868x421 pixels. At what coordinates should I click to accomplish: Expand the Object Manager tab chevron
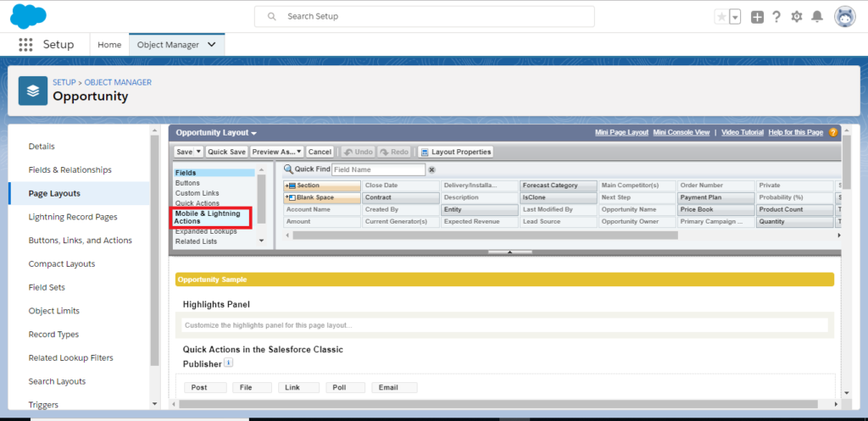coord(211,45)
